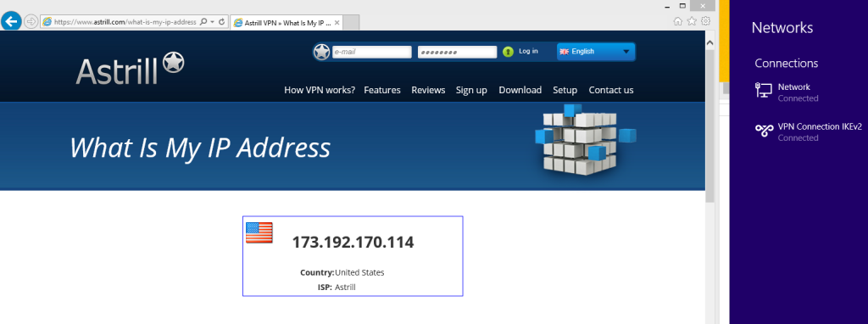Open the address bar search magnifier

point(203,21)
